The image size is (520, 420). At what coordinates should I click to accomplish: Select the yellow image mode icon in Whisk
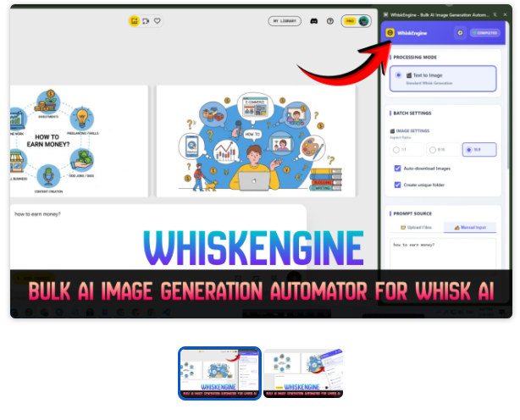pyautogui.click(x=134, y=21)
